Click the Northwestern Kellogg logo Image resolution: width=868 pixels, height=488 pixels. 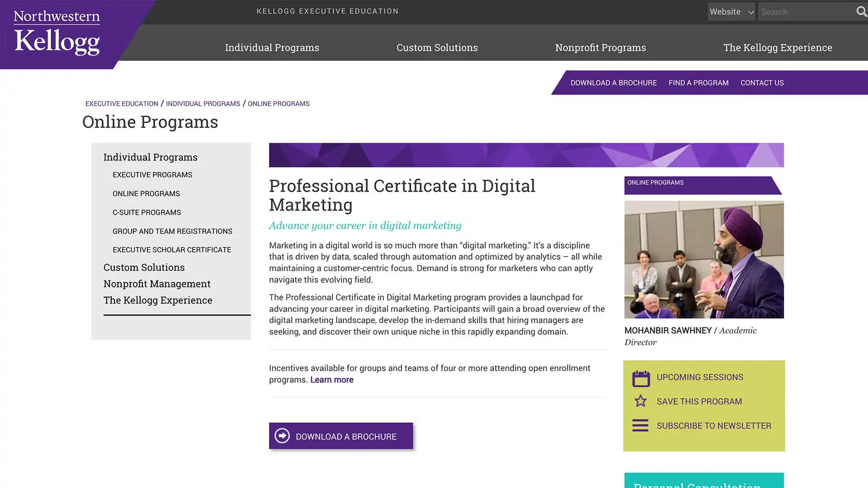[x=57, y=33]
